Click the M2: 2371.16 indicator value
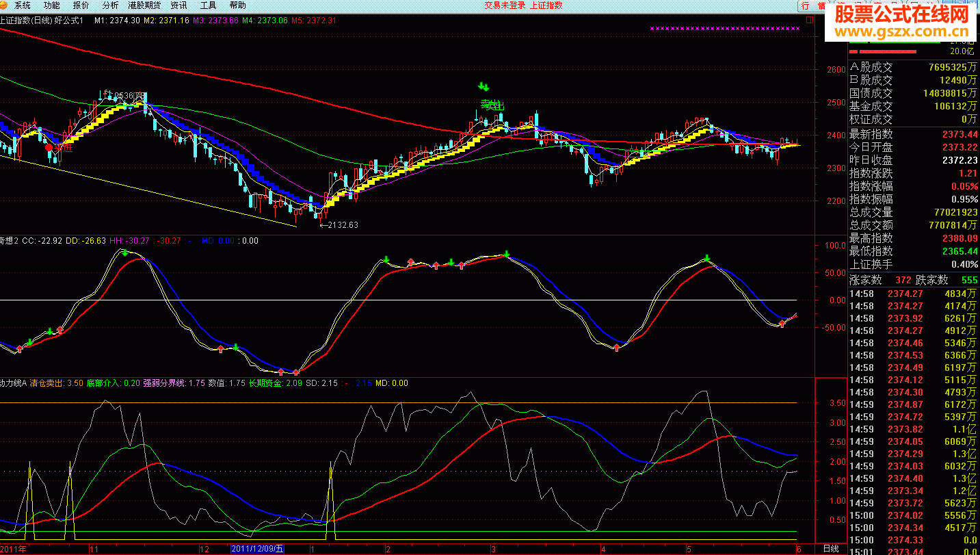980x555 pixels. (x=166, y=21)
